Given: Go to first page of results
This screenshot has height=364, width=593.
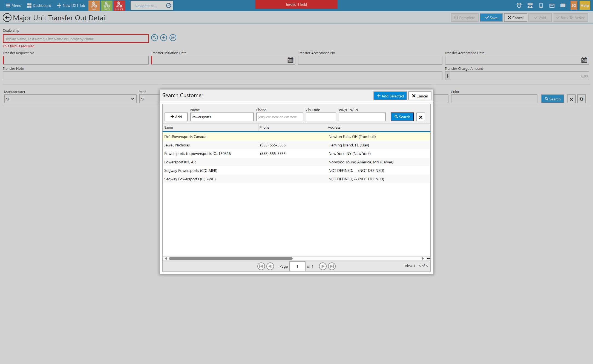Looking at the screenshot, I should 261,266.
